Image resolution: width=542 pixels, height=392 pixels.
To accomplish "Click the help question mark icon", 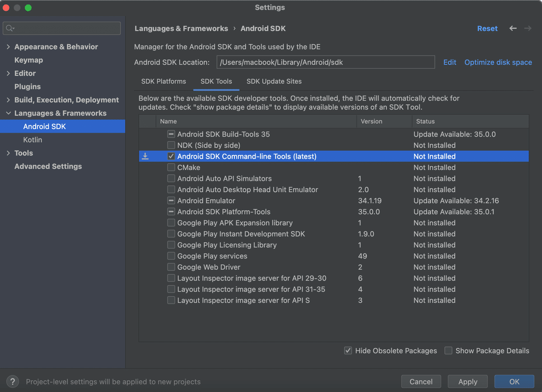I will point(13,382).
